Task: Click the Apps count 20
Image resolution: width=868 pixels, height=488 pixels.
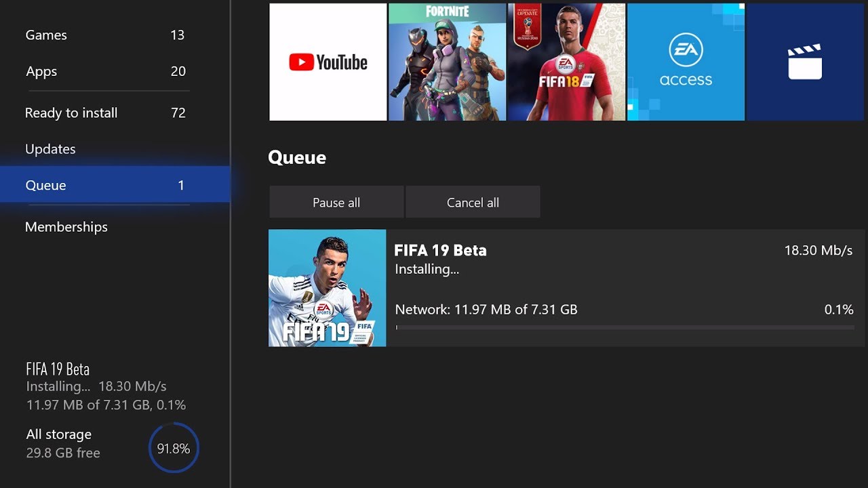Action: pos(178,71)
